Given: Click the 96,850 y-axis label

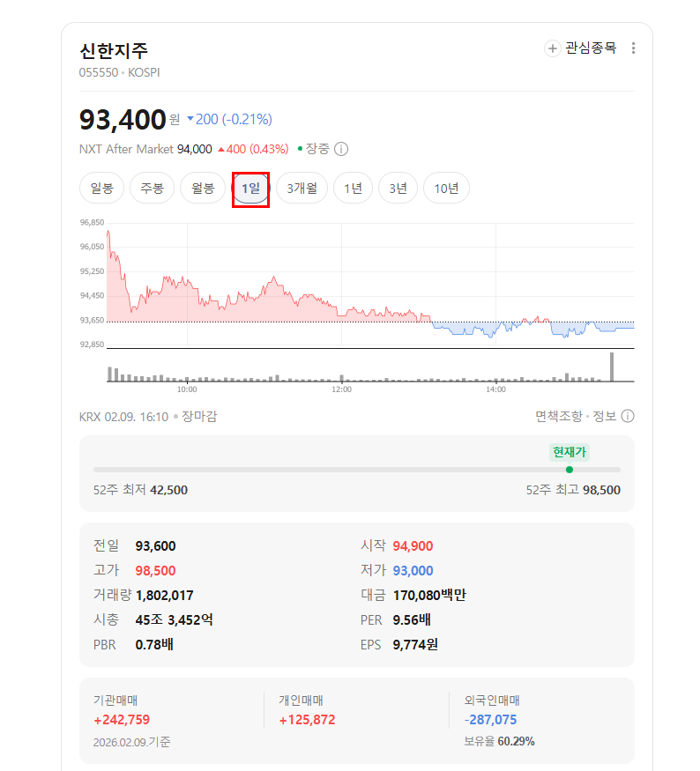Looking at the screenshot, I should 92,223.
